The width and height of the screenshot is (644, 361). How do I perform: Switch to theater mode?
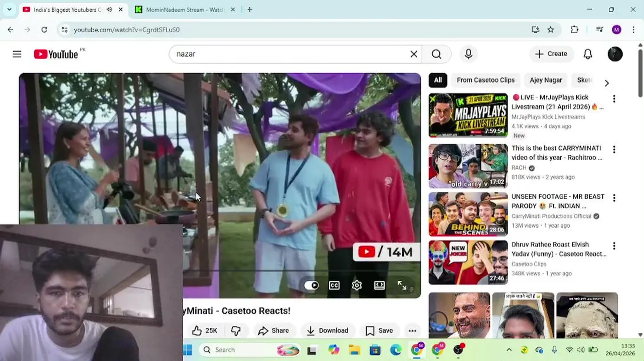click(380, 285)
